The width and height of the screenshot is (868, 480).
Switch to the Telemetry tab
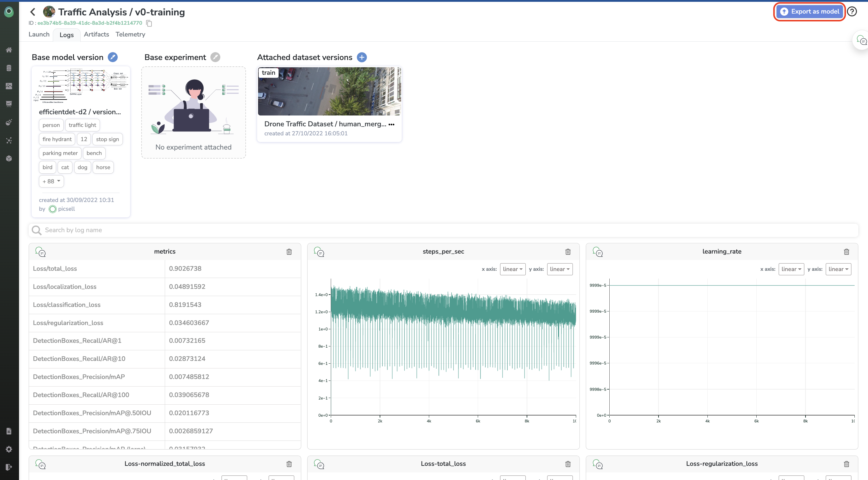[x=130, y=34]
